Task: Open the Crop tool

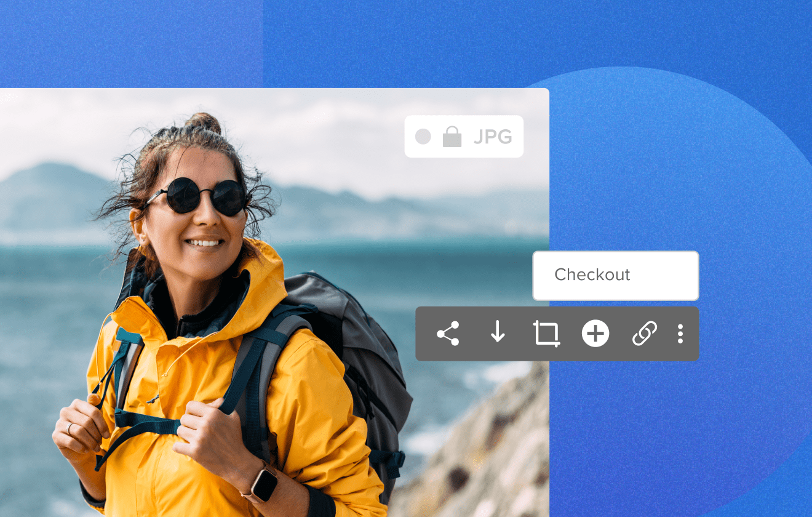Action: point(546,334)
